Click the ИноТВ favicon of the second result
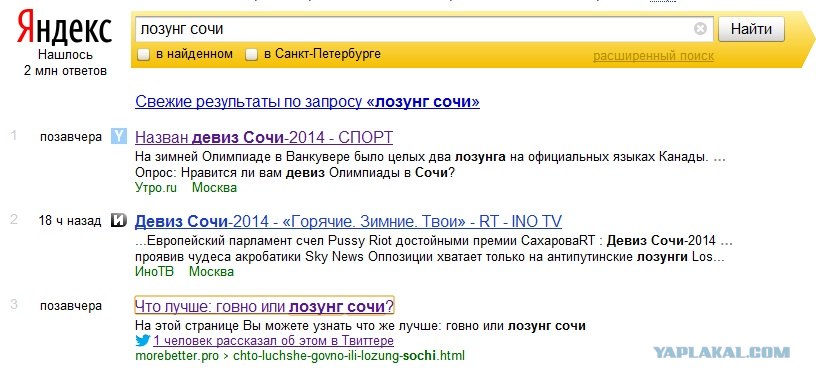Image resolution: width=816 pixels, height=382 pixels. [x=119, y=221]
